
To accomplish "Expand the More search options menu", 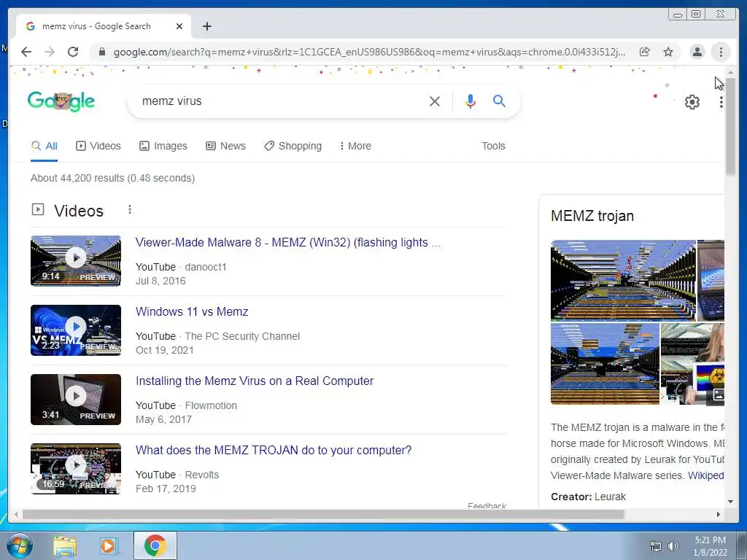I will coord(355,146).
